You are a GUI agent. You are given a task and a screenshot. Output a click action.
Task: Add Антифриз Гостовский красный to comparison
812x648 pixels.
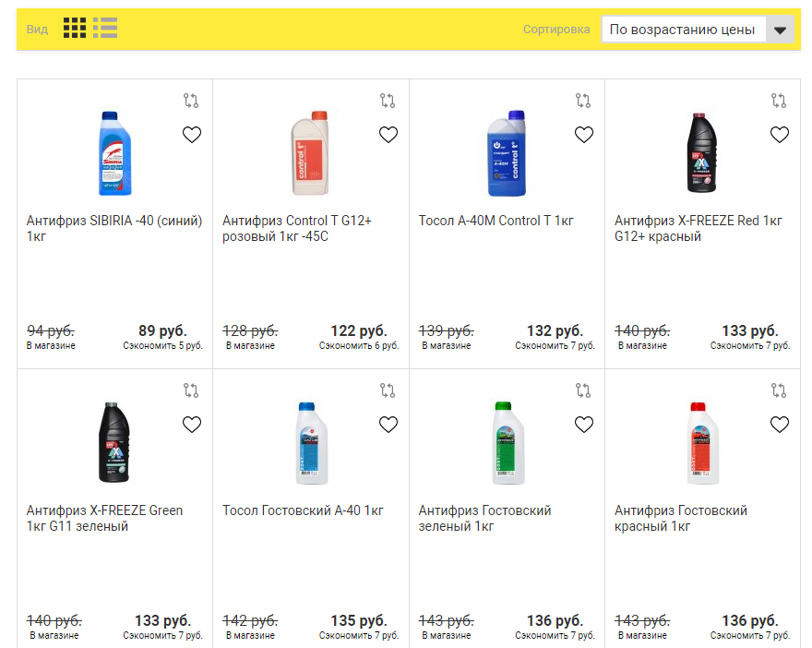point(779,390)
